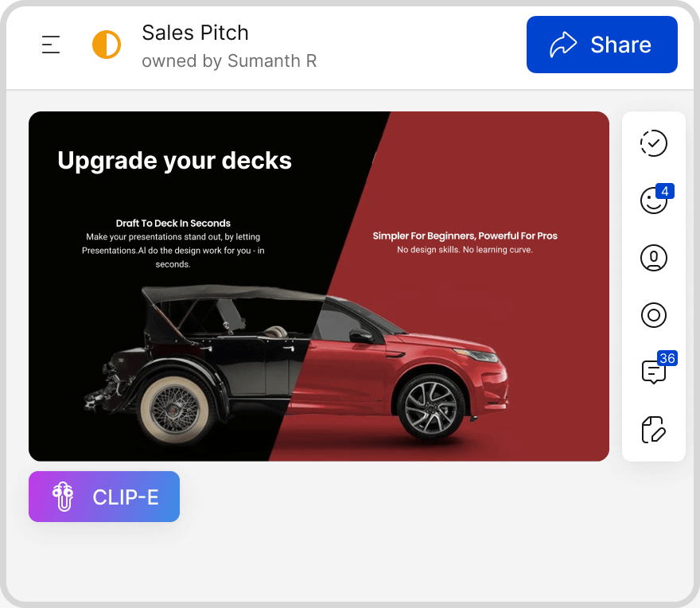Viewport: 700px width, 608px height.
Task: Click the comments count badge showing 36
Action: point(667,358)
